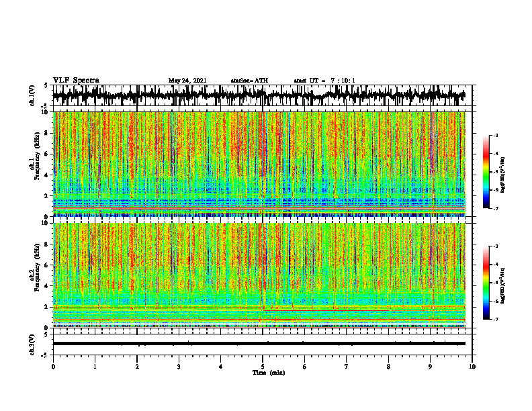Image resolution: width=532 pixels, height=411 pixels.
Task: Click the time axis tick label "7"
Action: point(347,367)
